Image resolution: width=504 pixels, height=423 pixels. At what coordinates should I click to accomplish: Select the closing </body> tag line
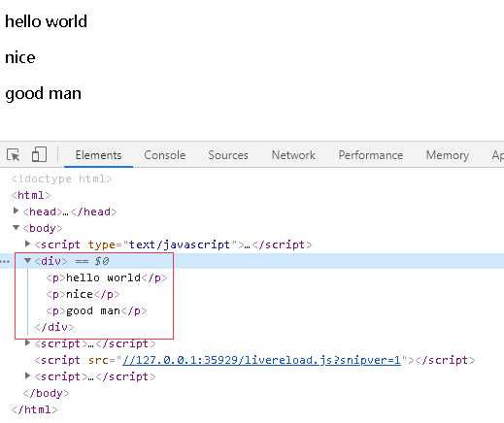[46, 393]
